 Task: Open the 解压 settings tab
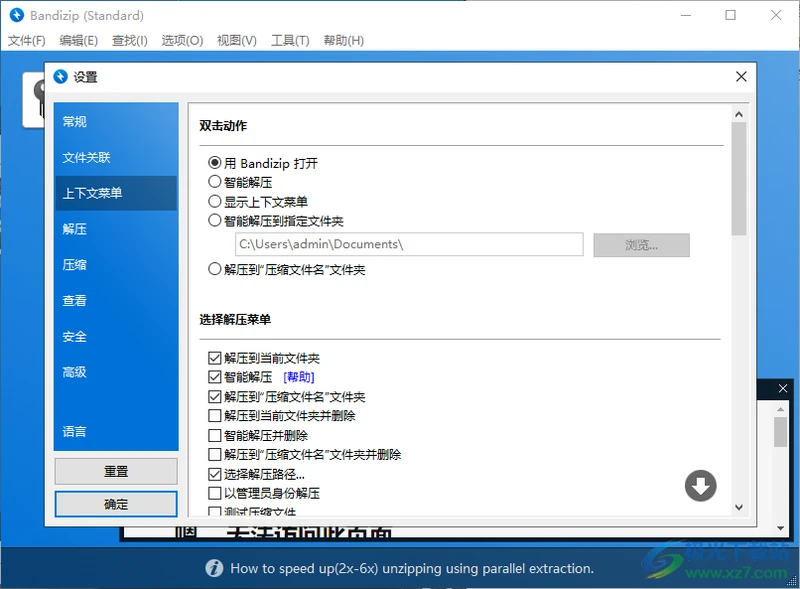(116, 229)
